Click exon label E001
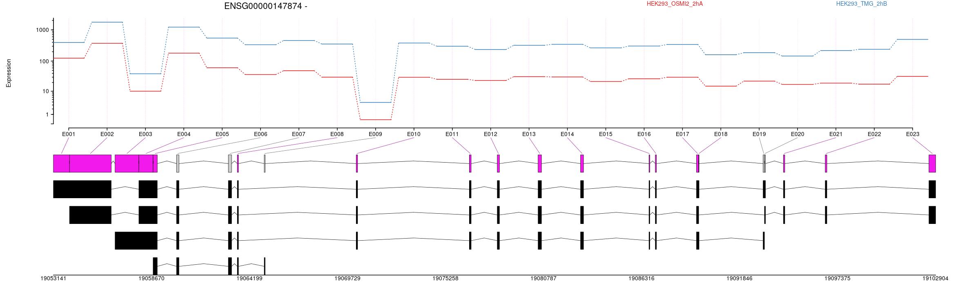 [69, 134]
